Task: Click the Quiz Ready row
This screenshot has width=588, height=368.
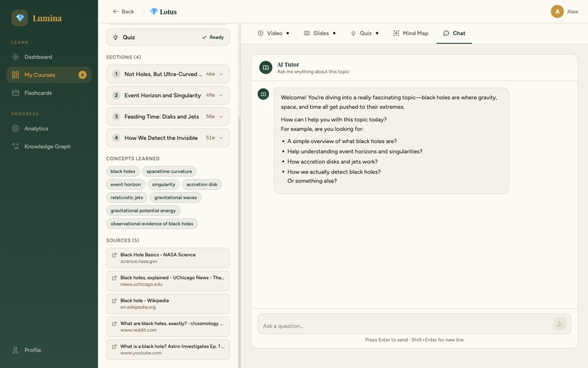Action: (x=168, y=37)
